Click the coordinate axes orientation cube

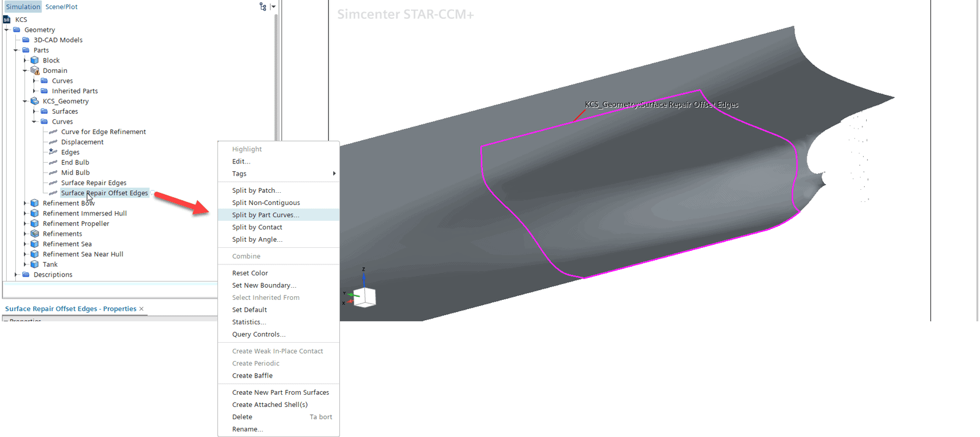point(364,297)
